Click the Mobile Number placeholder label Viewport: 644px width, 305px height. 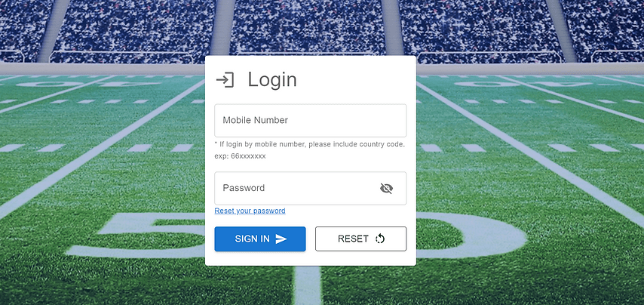256,121
